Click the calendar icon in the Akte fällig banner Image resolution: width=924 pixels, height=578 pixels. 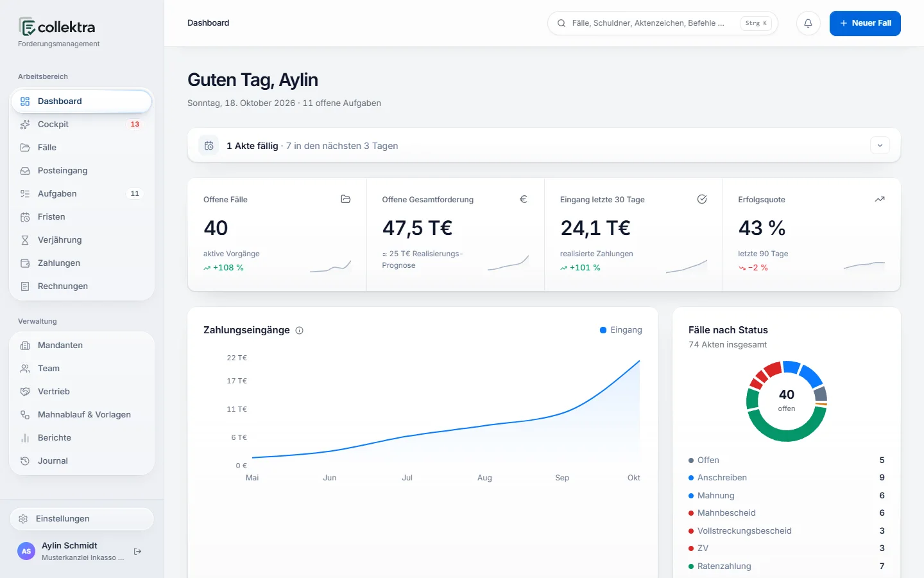point(209,146)
